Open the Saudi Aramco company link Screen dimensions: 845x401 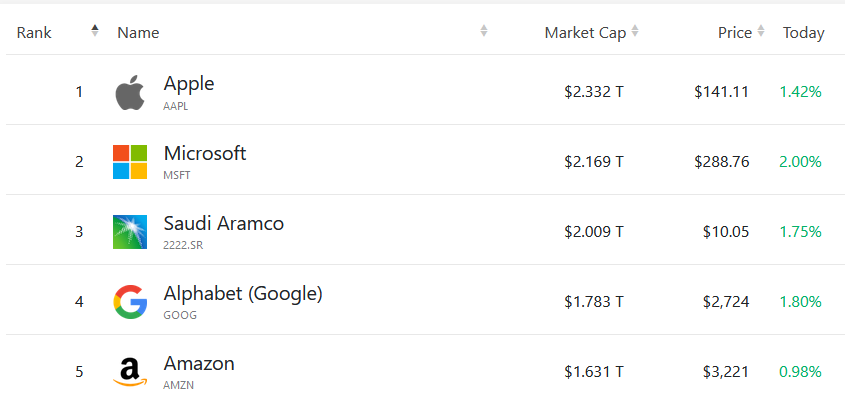point(224,224)
